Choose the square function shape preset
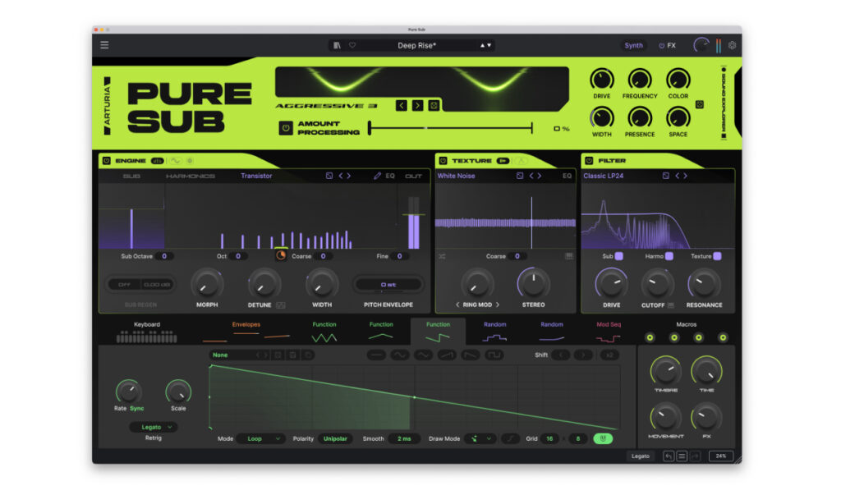This screenshot has height=504, width=841. [x=494, y=355]
